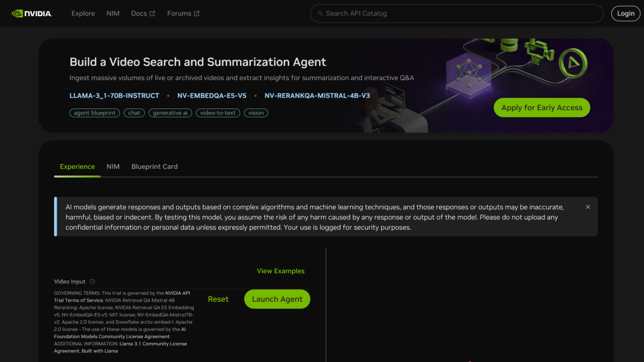This screenshot has height=362, width=644.
Task: Click Apply for Early Access
Action: (541, 108)
